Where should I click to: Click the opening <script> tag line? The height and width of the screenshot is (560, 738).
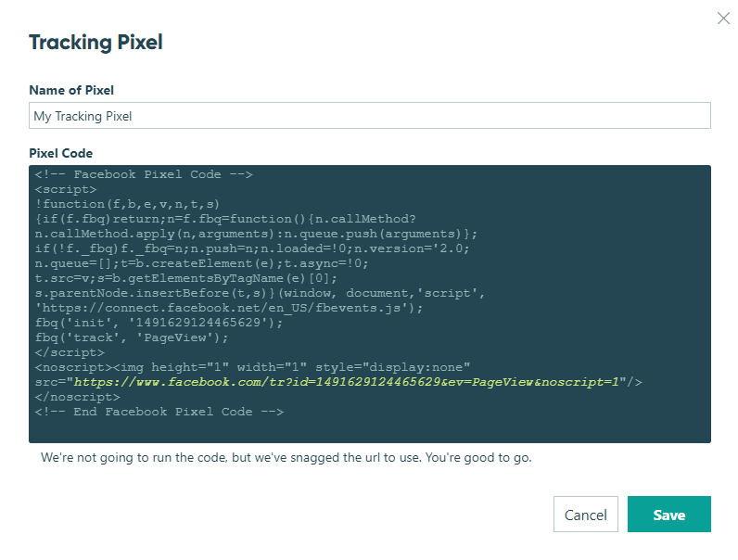pos(66,189)
